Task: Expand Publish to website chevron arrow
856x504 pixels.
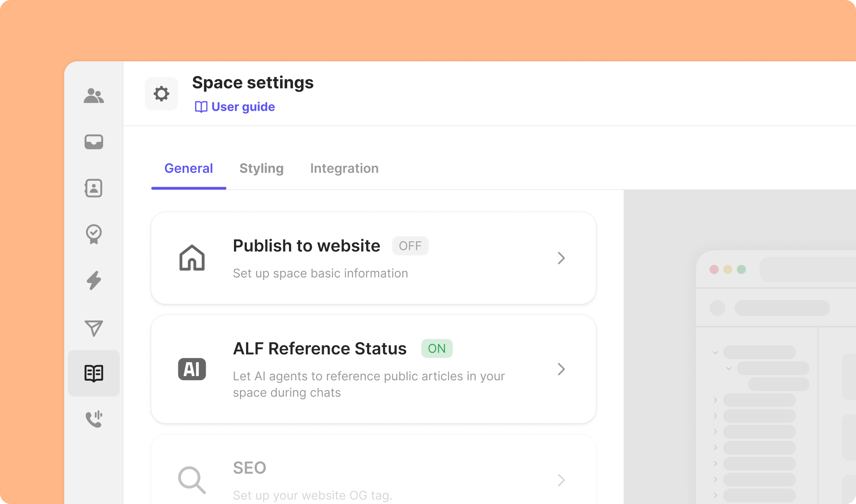Action: [561, 258]
